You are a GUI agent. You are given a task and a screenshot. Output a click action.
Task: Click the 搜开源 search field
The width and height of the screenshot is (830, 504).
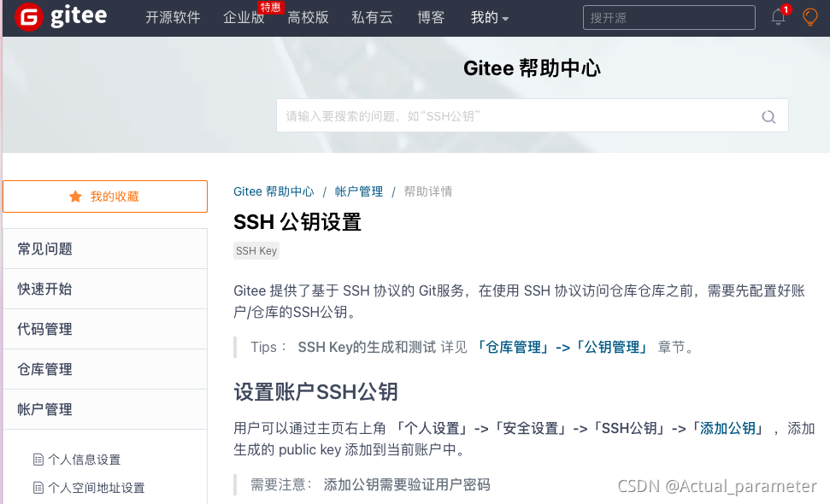[669, 17]
